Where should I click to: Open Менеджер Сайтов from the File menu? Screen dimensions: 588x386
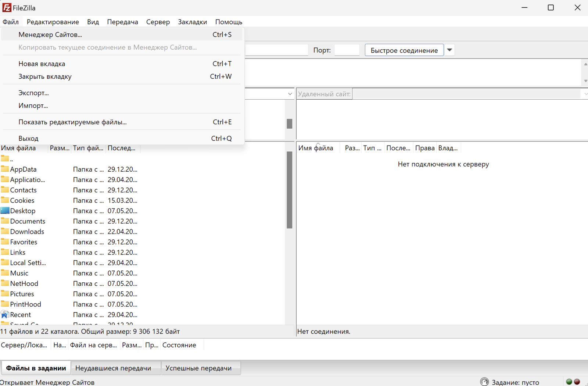pos(123,35)
